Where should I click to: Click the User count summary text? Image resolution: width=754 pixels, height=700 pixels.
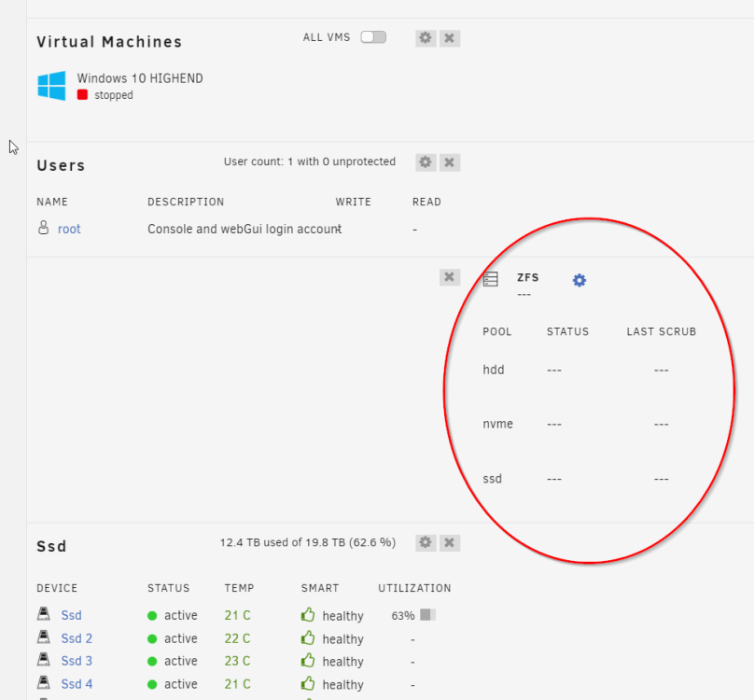(310, 161)
